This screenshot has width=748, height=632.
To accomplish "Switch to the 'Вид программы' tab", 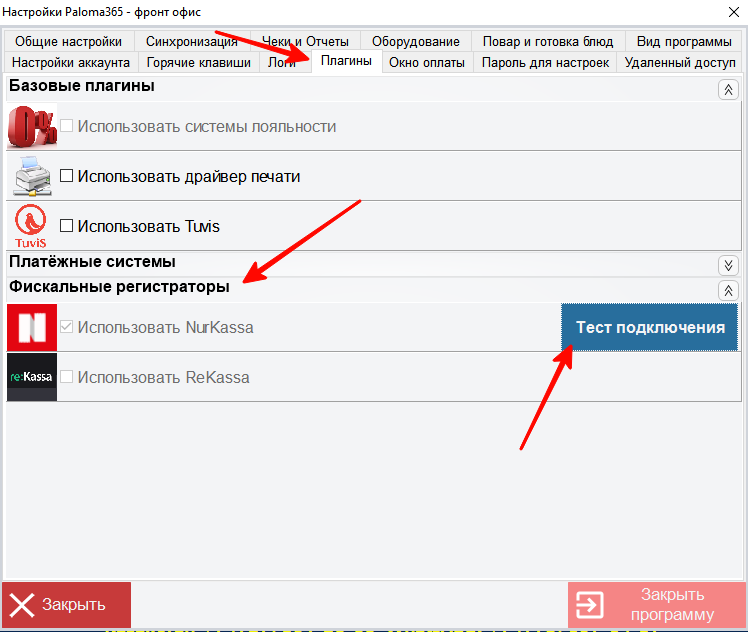I will (x=684, y=41).
